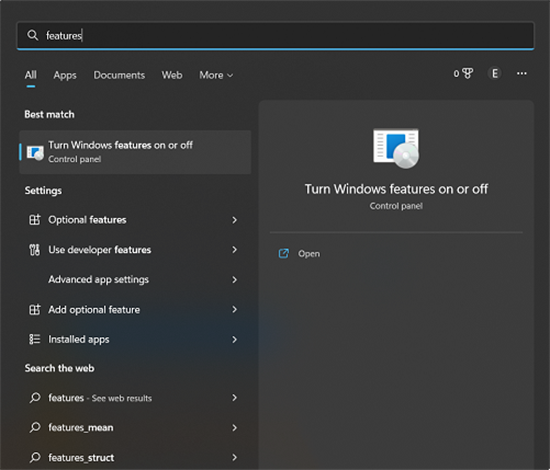
Task: Click search icon beside features_mean
Action: pos(35,428)
